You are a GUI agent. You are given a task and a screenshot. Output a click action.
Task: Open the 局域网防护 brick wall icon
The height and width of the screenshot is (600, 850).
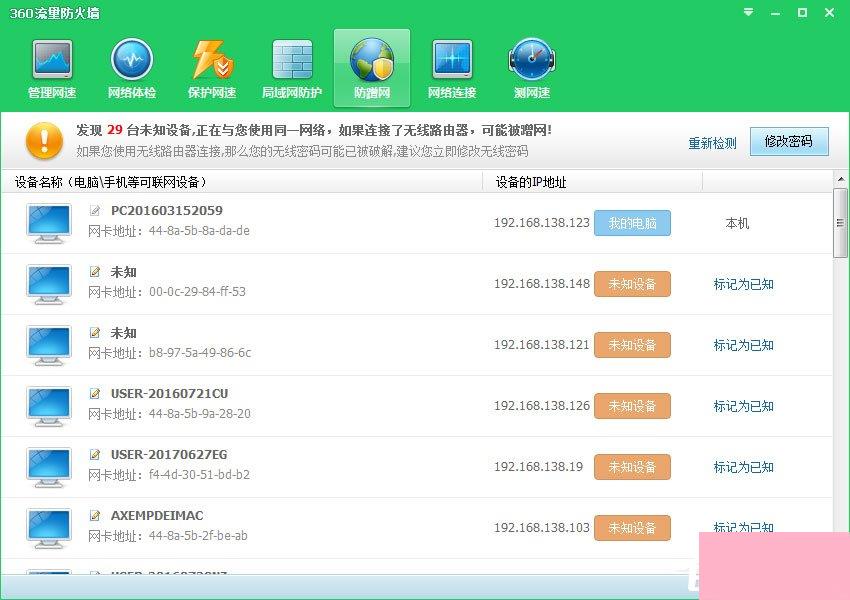pos(292,69)
